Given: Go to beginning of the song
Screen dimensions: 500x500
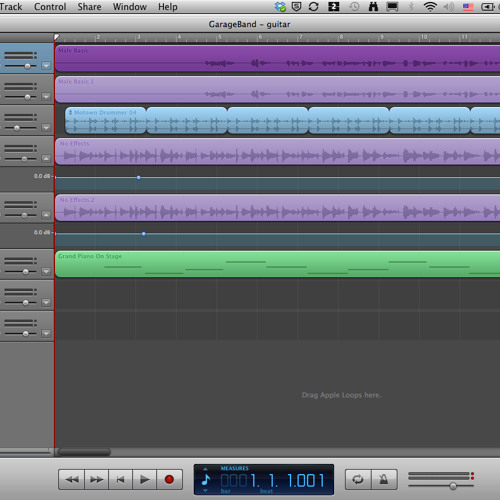Looking at the screenshot, I should tap(120, 479).
